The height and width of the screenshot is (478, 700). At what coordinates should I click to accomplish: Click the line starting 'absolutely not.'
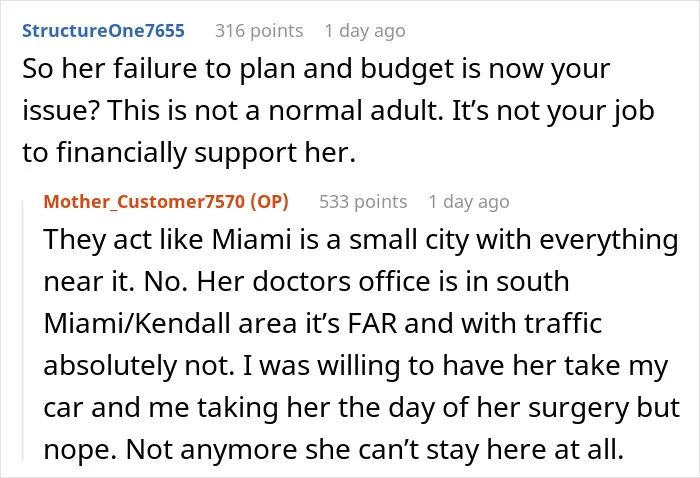(x=356, y=366)
